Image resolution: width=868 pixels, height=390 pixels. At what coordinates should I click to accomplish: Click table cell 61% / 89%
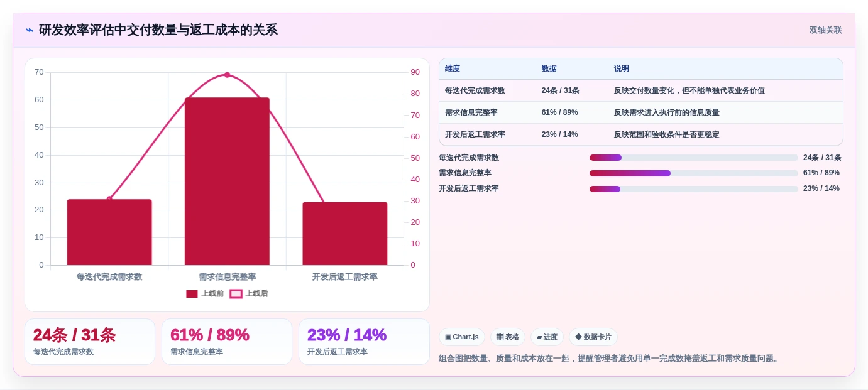(x=559, y=112)
